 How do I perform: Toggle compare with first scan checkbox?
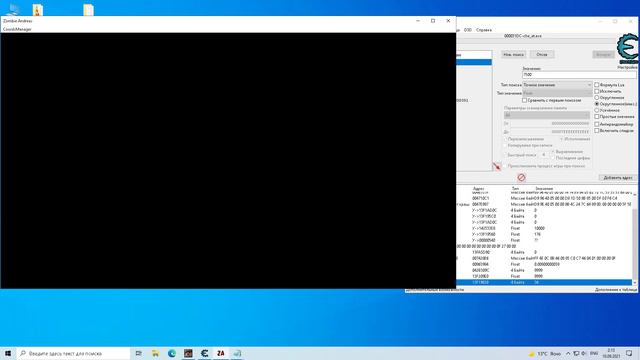point(524,100)
